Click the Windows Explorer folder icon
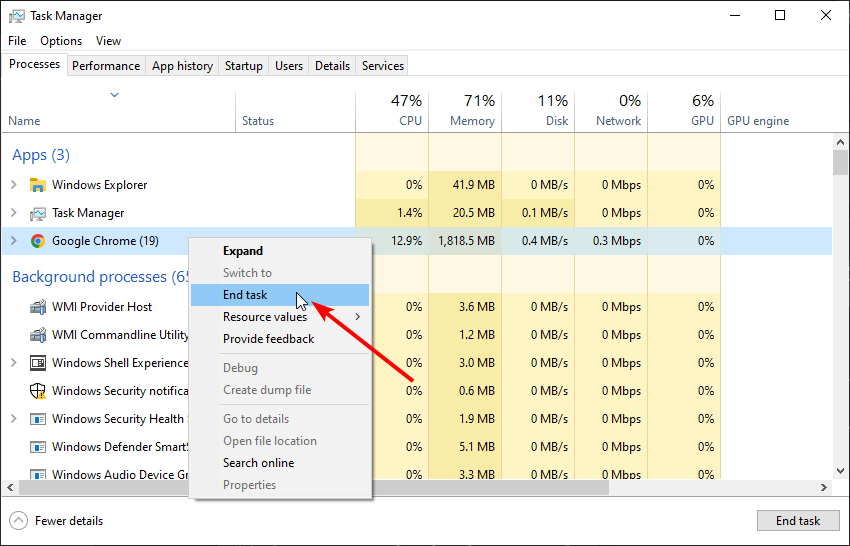The image size is (850, 546). (37, 185)
